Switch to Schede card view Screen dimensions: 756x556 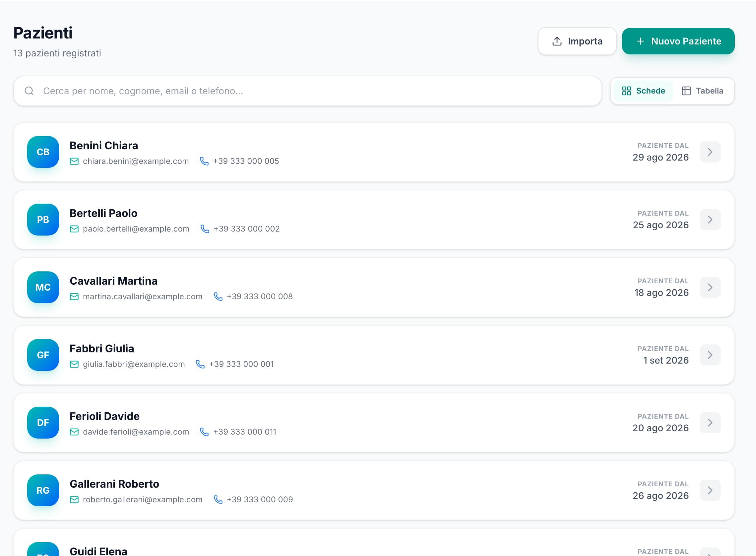643,91
